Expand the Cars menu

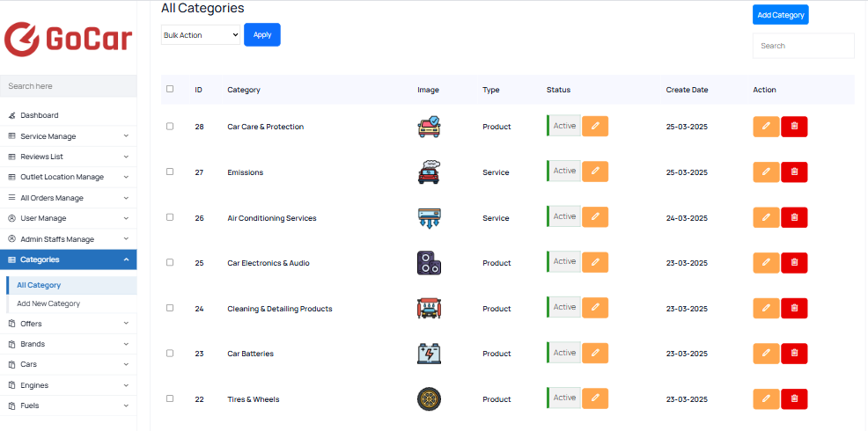[68, 364]
